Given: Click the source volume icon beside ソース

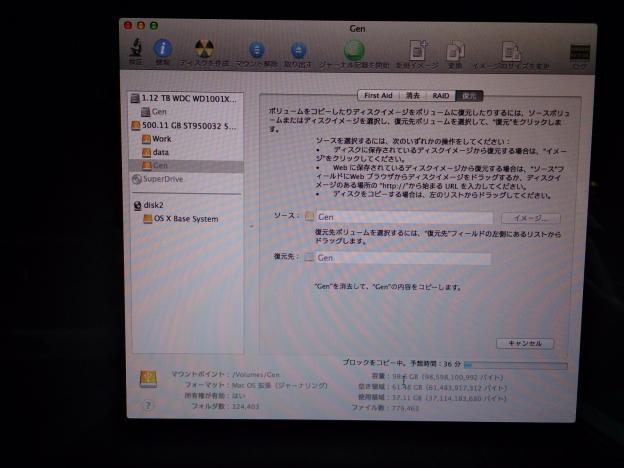Looking at the screenshot, I should coord(309,216).
